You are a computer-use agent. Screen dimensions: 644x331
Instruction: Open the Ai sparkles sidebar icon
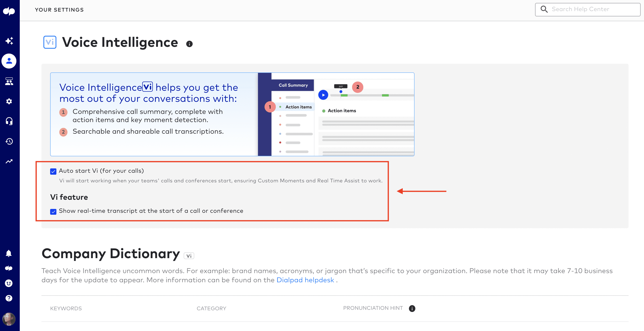[9, 41]
